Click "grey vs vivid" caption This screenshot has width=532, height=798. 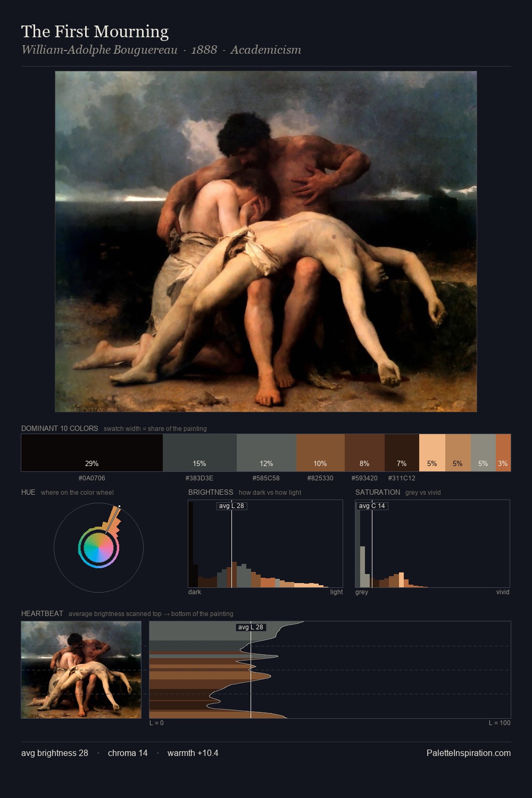423,493
